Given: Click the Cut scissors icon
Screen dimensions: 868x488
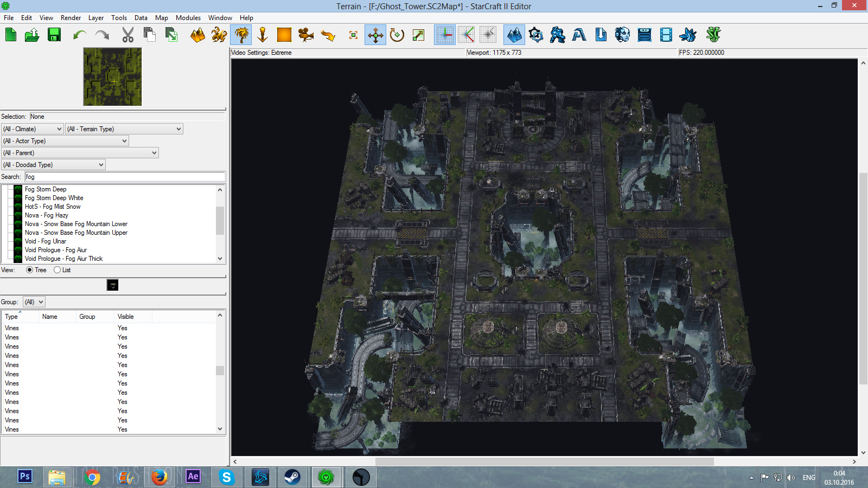Looking at the screenshot, I should (x=128, y=35).
